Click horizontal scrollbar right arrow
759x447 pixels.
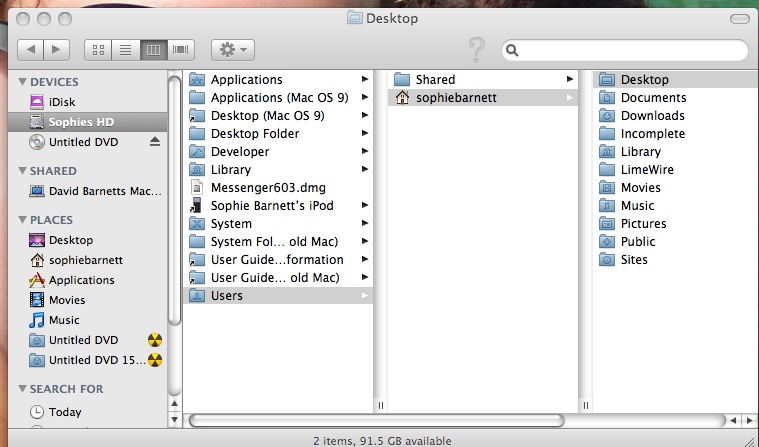coord(749,420)
